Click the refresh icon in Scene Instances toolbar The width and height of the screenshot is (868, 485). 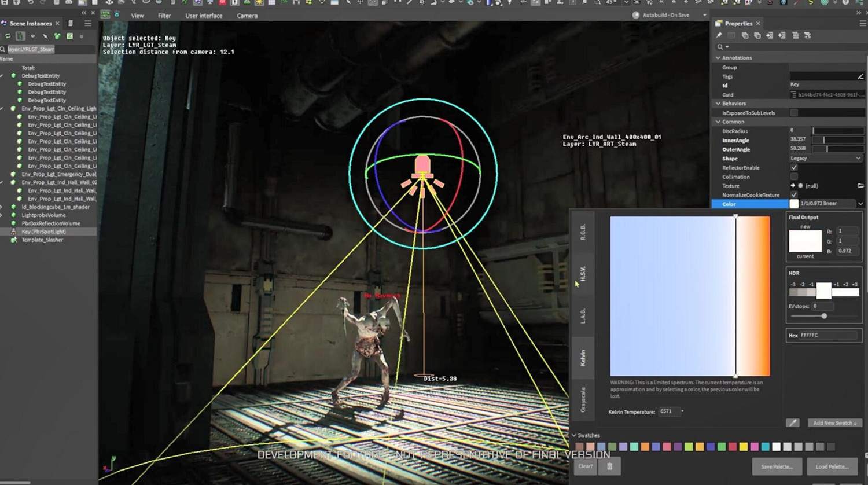(x=8, y=36)
